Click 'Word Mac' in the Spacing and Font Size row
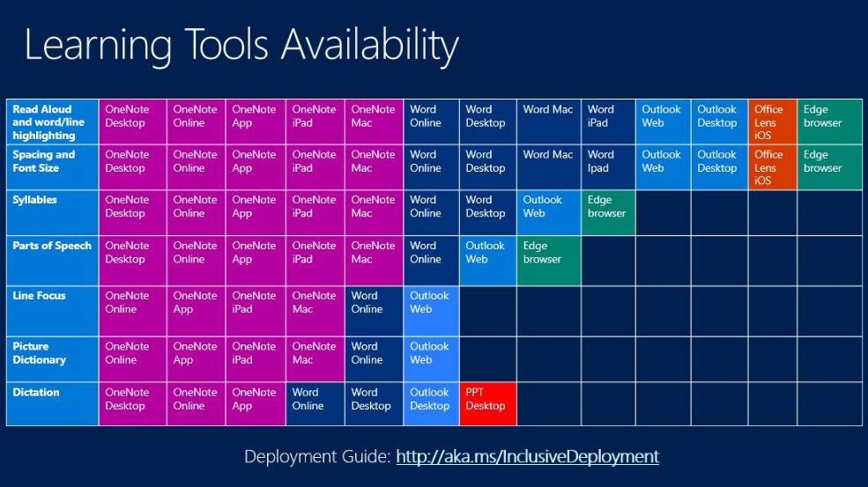The width and height of the screenshot is (868, 487). tap(549, 167)
